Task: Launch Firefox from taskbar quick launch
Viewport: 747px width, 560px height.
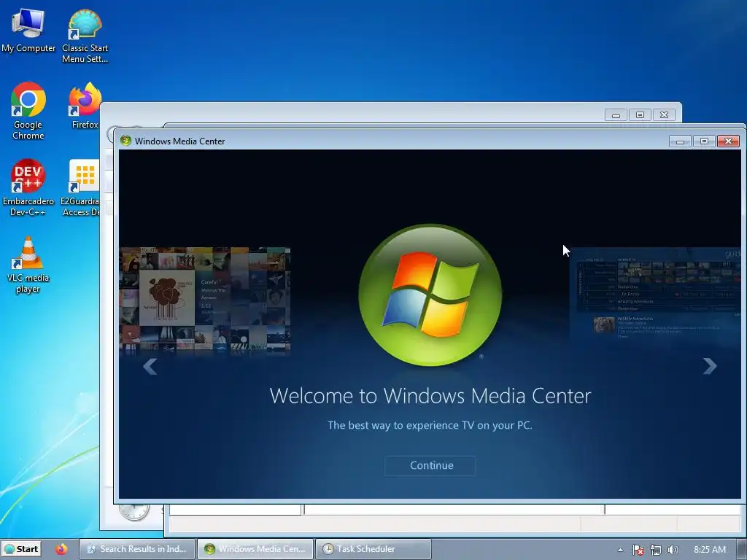Action: click(x=61, y=549)
